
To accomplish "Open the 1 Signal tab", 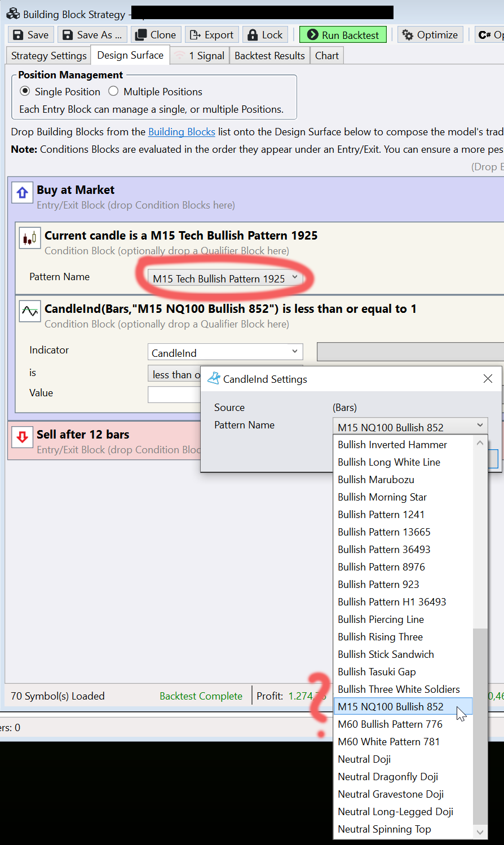I will (x=200, y=56).
